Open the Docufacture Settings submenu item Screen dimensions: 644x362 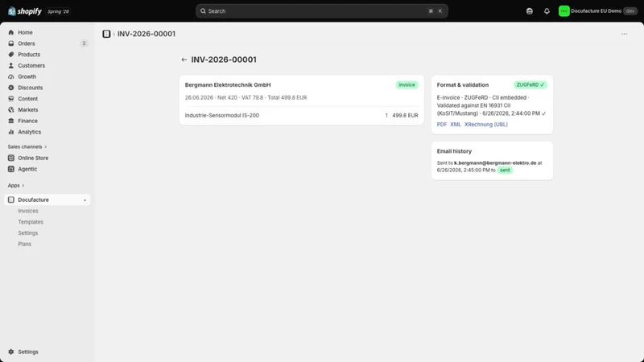[x=28, y=233]
